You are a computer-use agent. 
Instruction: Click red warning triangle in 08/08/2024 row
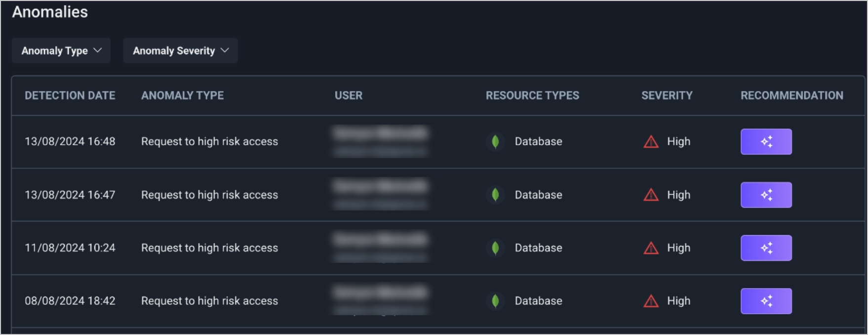pos(651,301)
